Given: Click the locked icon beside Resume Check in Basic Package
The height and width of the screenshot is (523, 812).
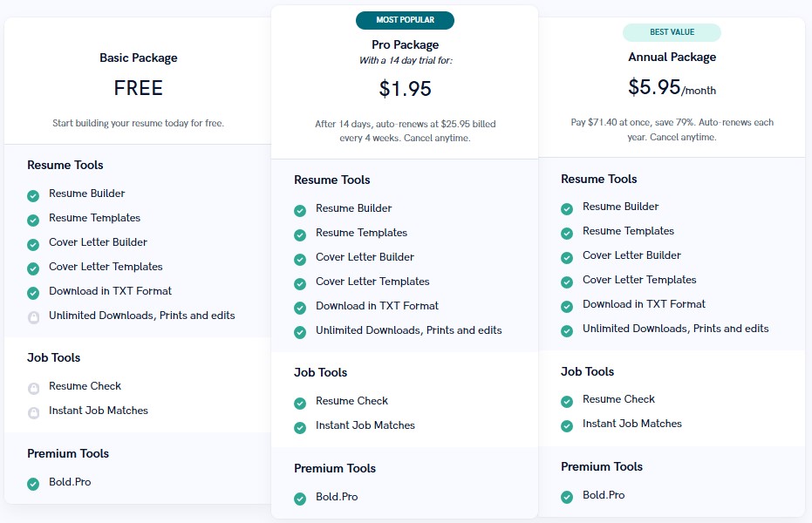Looking at the screenshot, I should (x=33, y=386).
